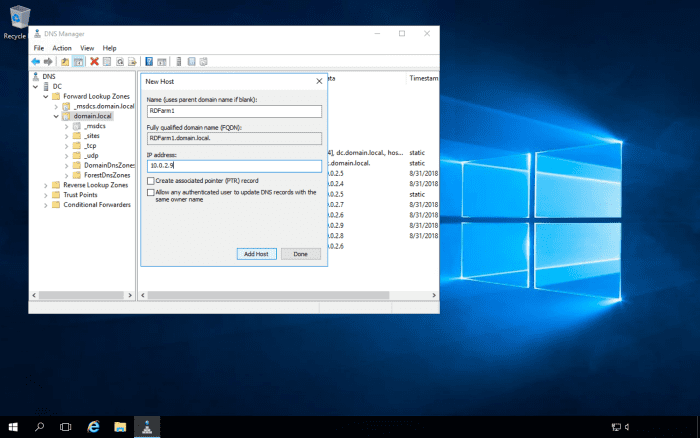Screen dimensions: 700x438
Task: Open Properties via the toolbar icon
Action: point(107,62)
